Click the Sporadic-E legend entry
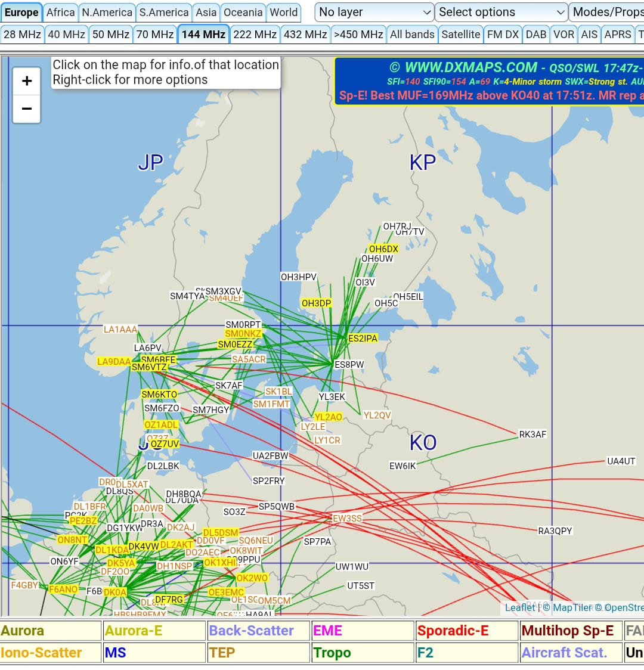Viewport: 644px width, 670px height. [x=467, y=631]
